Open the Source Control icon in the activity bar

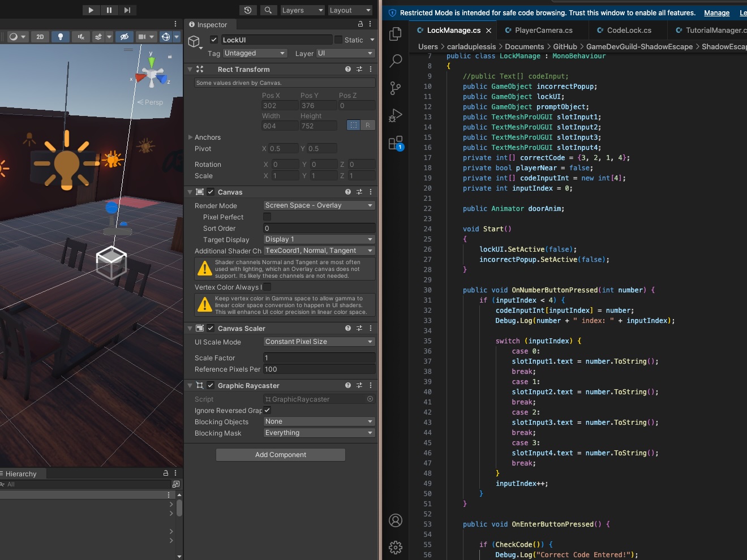(396, 88)
